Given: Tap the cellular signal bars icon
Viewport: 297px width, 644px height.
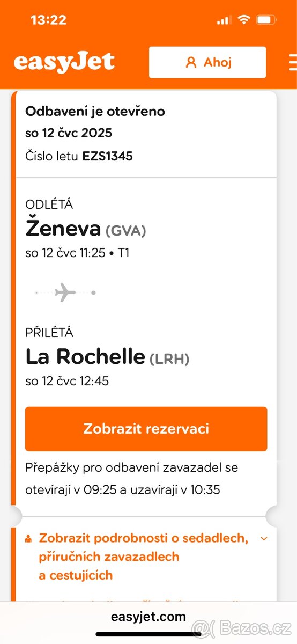Looking at the screenshot, I should click(224, 20).
